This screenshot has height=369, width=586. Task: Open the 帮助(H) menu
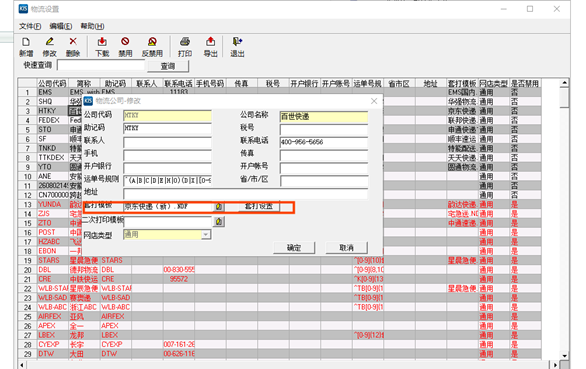92,26
